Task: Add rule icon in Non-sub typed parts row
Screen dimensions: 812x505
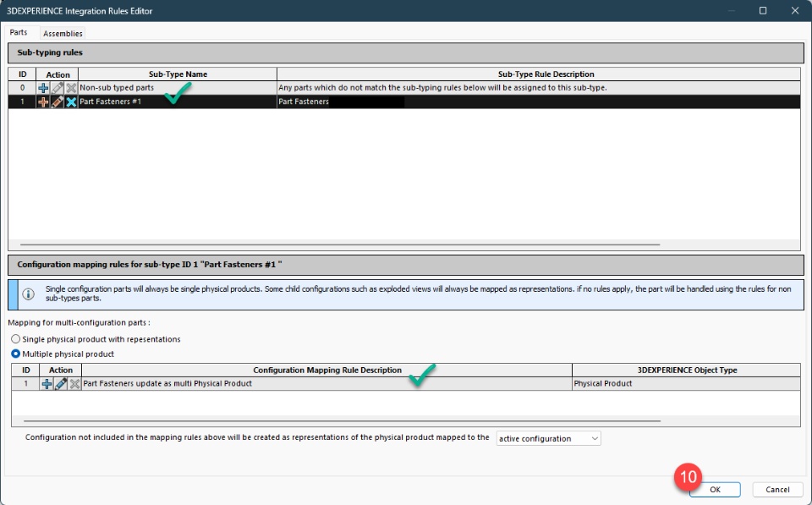Action: 43,88
